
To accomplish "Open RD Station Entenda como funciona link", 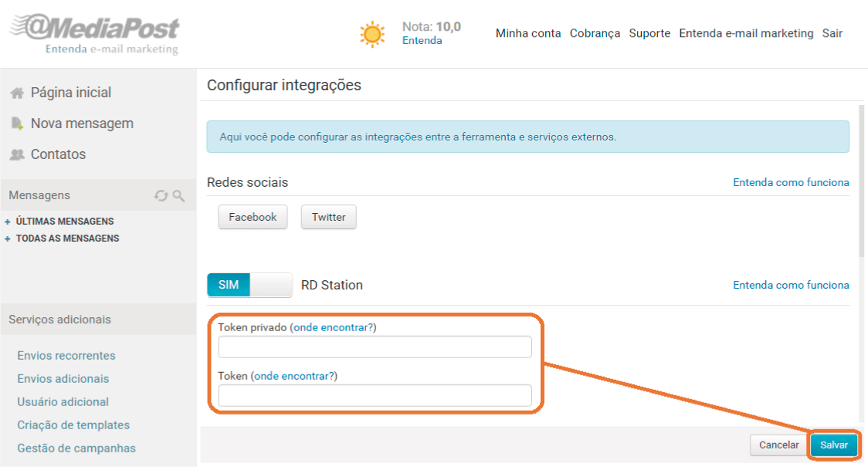I will 791,285.
